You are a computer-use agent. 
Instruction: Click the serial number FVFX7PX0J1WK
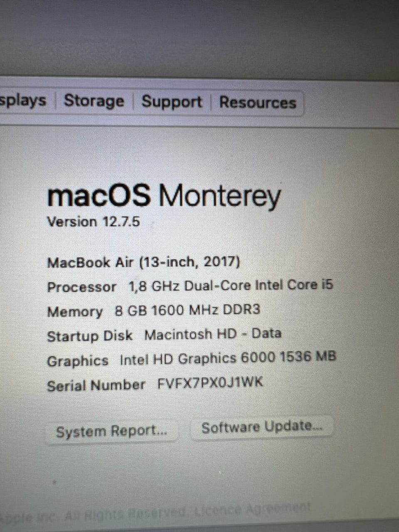point(210,383)
